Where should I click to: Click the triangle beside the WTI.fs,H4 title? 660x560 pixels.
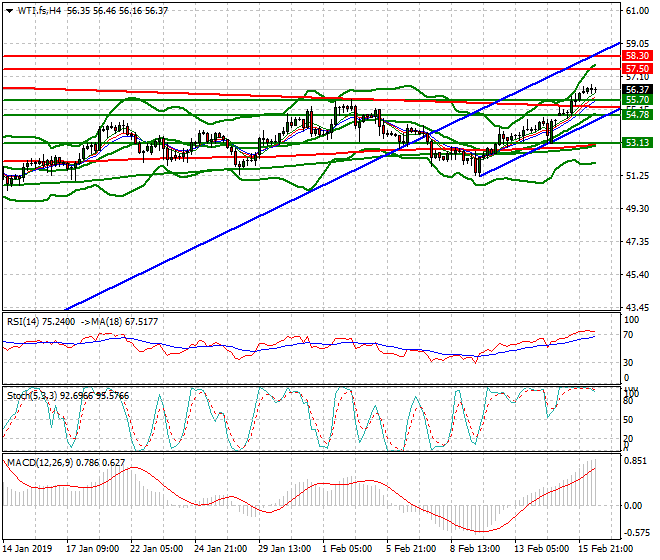9,11
